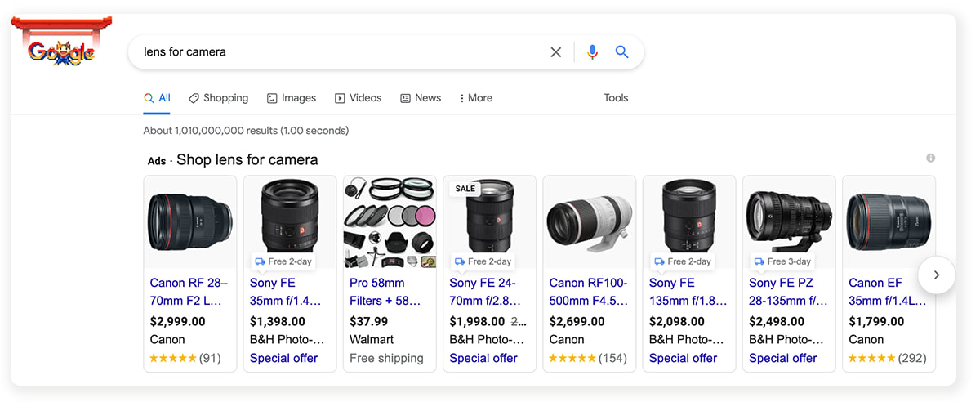Click Special offer under $1,998.00 Sony lens
This screenshot has width=980, height=420.
[x=483, y=358]
